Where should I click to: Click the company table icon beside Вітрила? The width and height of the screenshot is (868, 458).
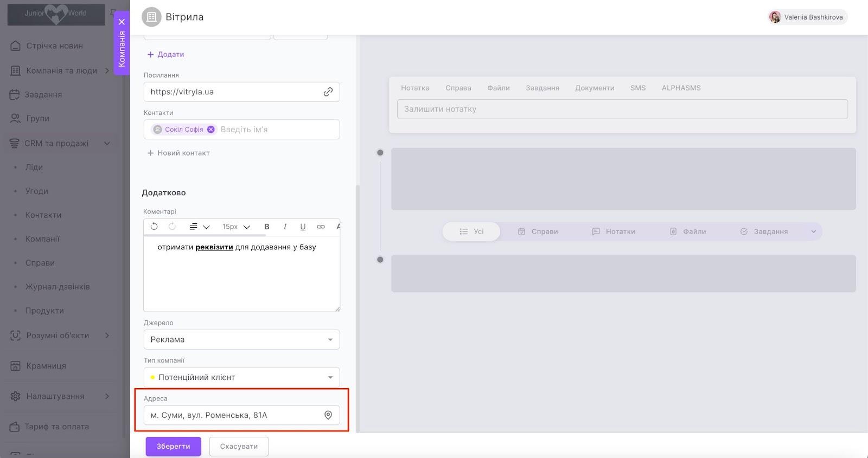[x=151, y=17]
